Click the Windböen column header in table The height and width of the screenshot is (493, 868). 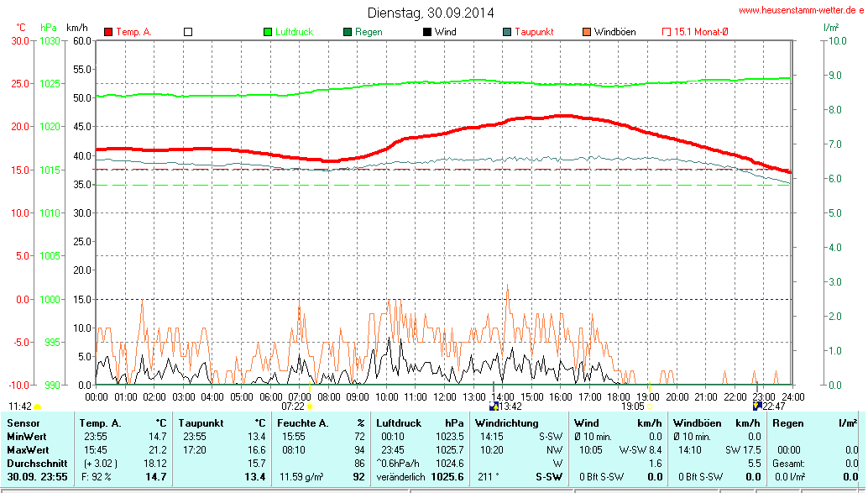click(x=697, y=423)
